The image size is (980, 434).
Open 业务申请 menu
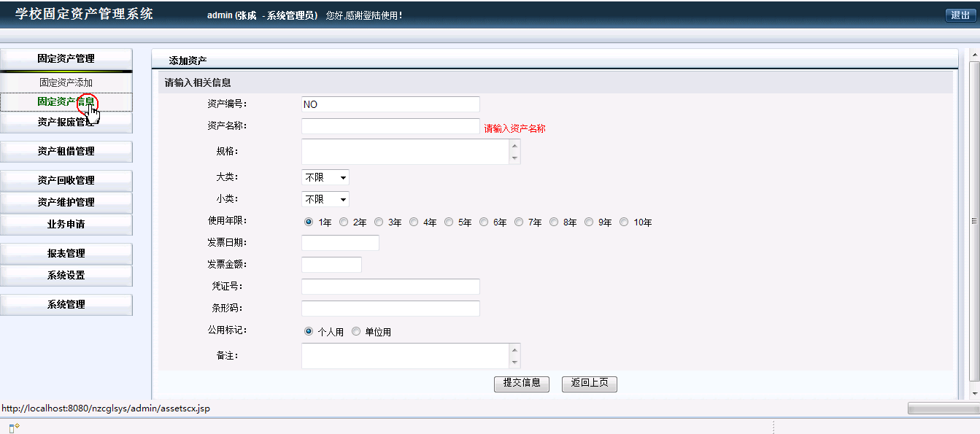click(x=66, y=225)
